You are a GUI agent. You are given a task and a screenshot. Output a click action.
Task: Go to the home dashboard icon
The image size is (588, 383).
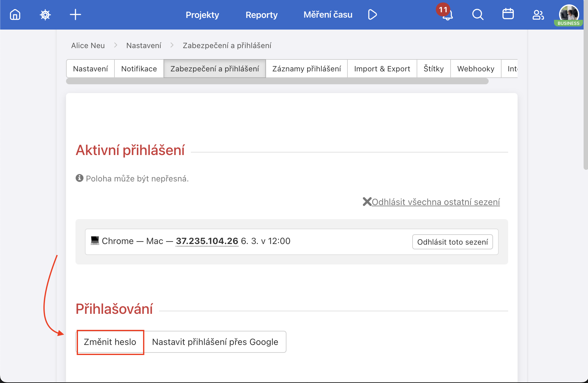[15, 14]
